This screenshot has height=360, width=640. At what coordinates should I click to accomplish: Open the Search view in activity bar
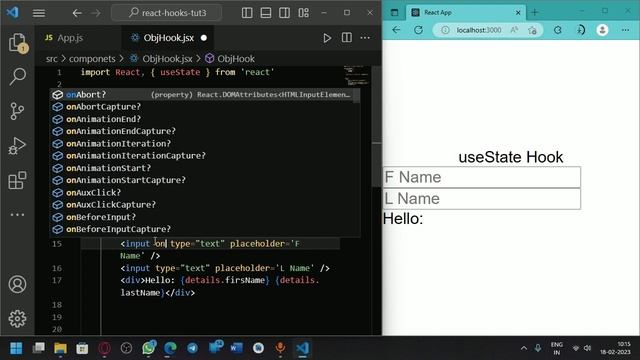(x=18, y=76)
